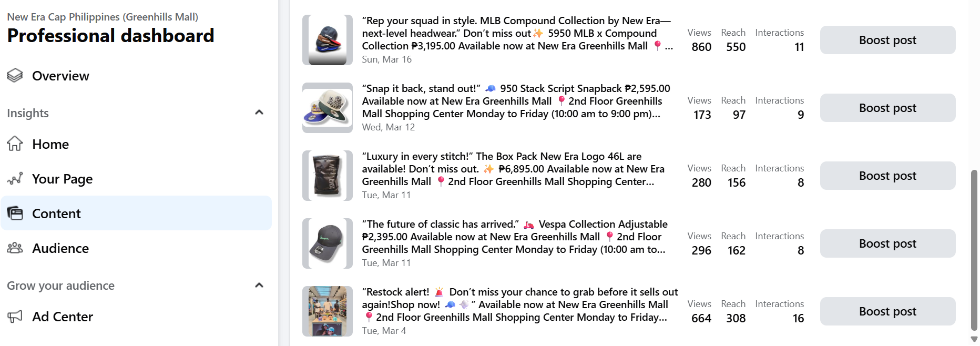
Task: Boost the Restock alert post
Action: point(887,311)
